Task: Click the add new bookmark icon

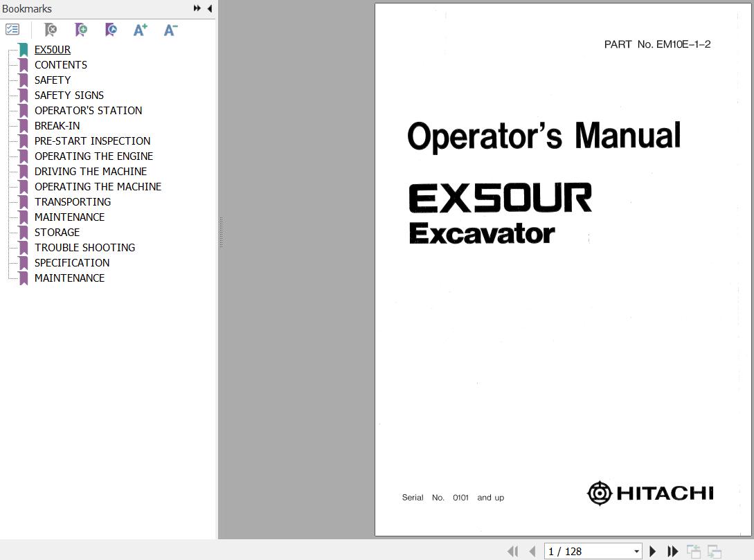Action: coord(81,30)
